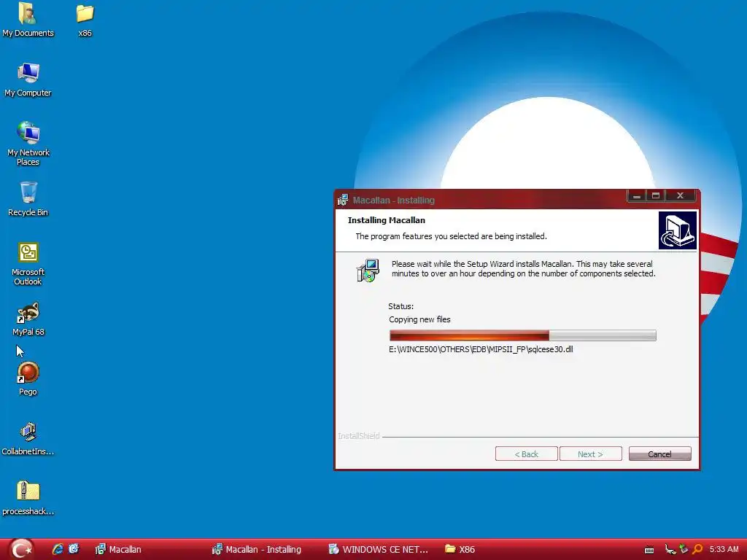Click the 'Copying new files' status text
This screenshot has width=747, height=560.
[x=419, y=319]
